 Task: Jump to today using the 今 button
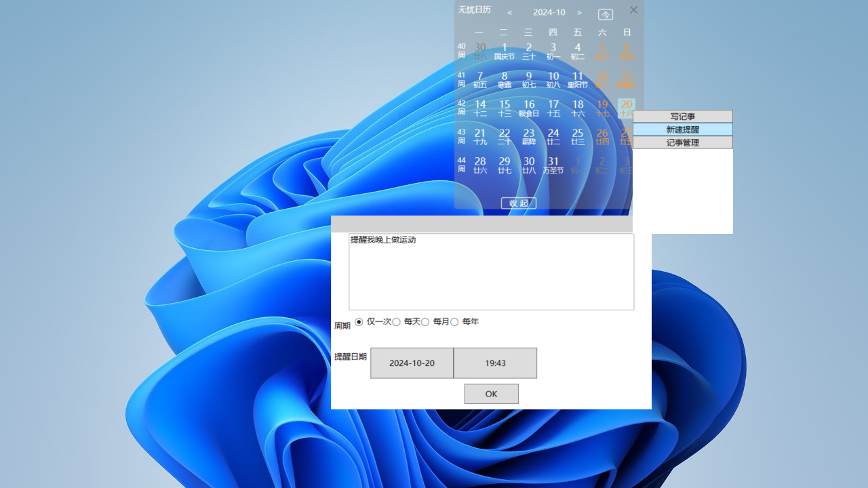(605, 14)
